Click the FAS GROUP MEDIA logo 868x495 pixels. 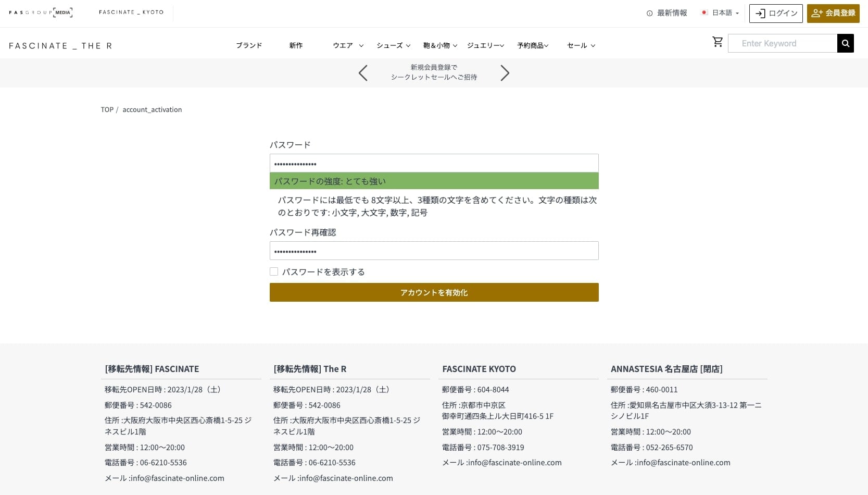(x=41, y=13)
